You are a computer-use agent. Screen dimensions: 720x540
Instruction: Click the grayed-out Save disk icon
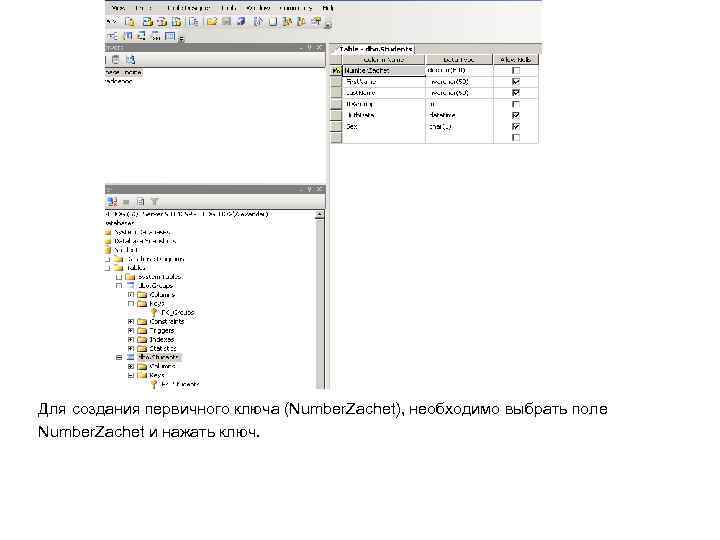click(226, 22)
